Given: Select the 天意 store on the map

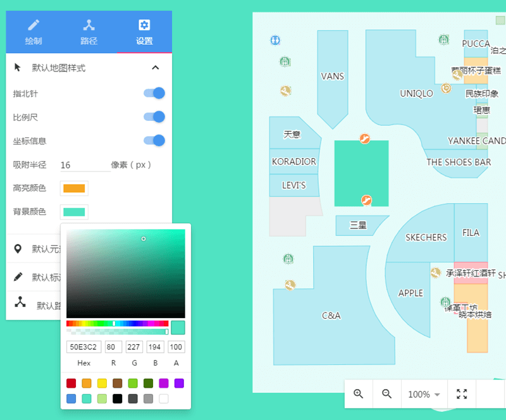Looking at the screenshot, I should point(292,134).
